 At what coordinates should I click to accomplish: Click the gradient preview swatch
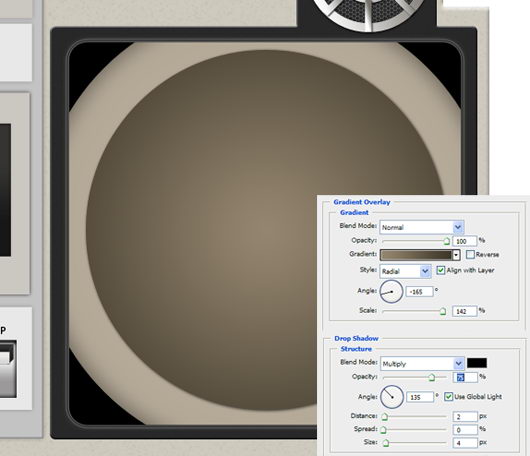[416, 255]
